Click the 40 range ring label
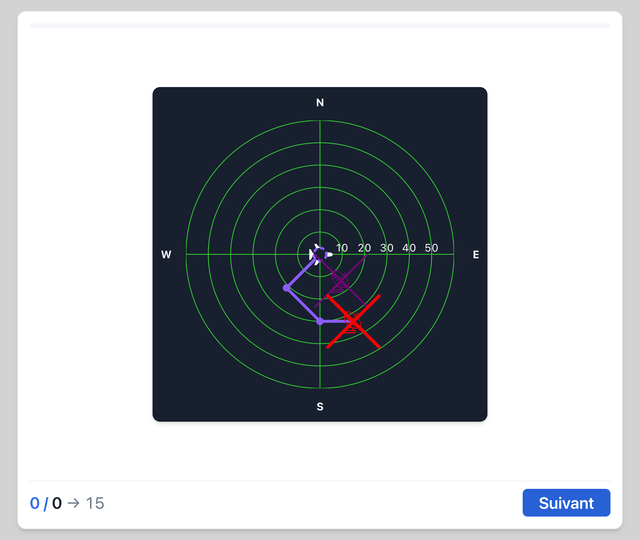The image size is (640, 540). click(x=409, y=248)
